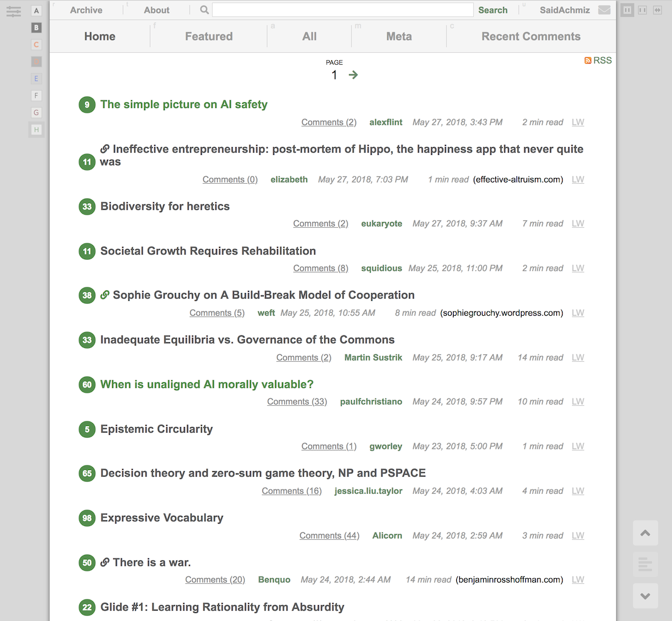Switch to the wide content width option
Viewport: 672px width, 621px height.
642,10
